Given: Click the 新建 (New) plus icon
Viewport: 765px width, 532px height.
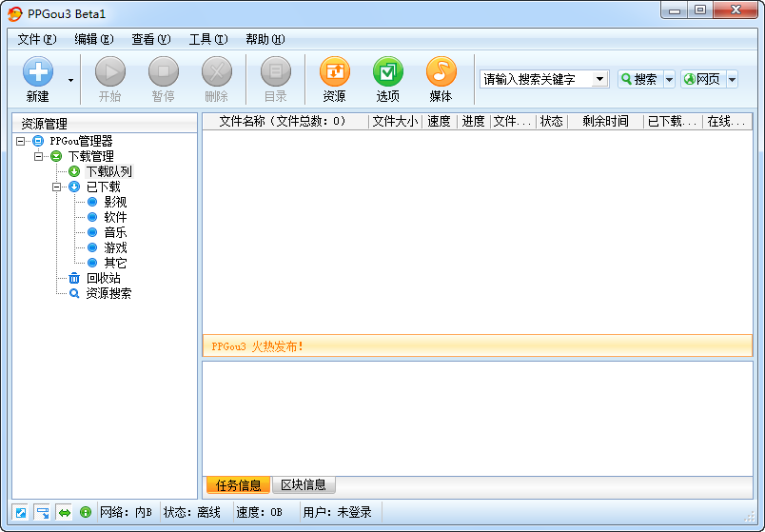Looking at the screenshot, I should point(38,72).
